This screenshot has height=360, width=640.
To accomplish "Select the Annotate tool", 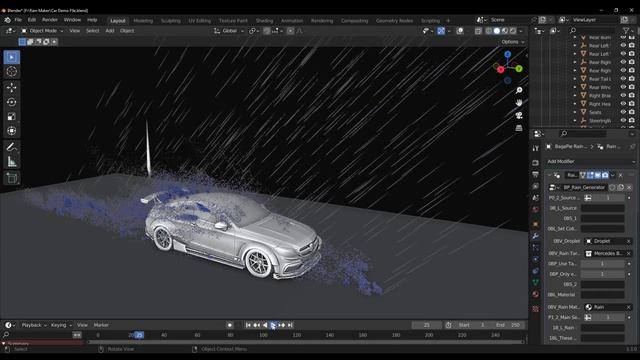I will point(11,147).
